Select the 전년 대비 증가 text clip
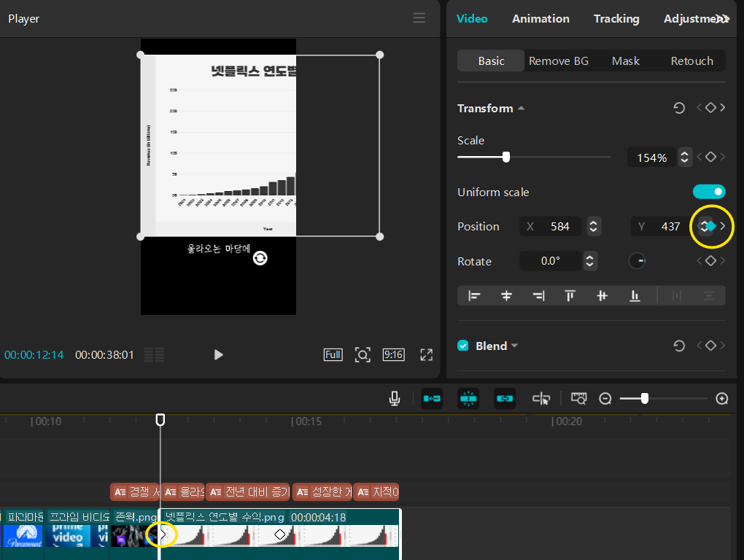744x560 pixels. (249, 491)
